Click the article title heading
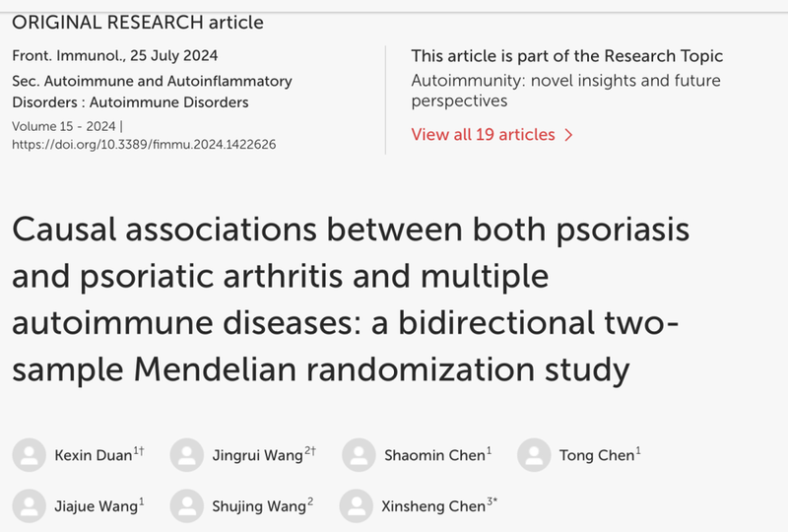This screenshot has width=788, height=532. 352,299
